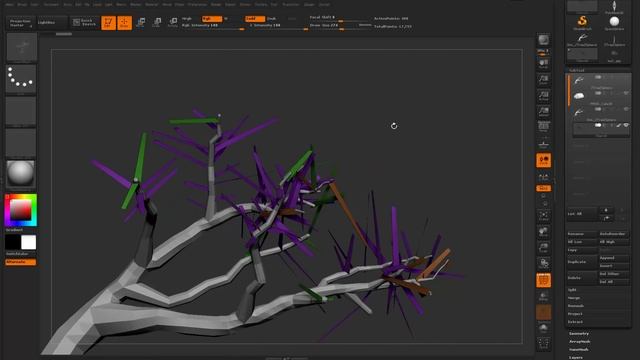The image size is (640, 360).
Task: Toggle the PolyF polyframe button
Action: click(x=543, y=280)
